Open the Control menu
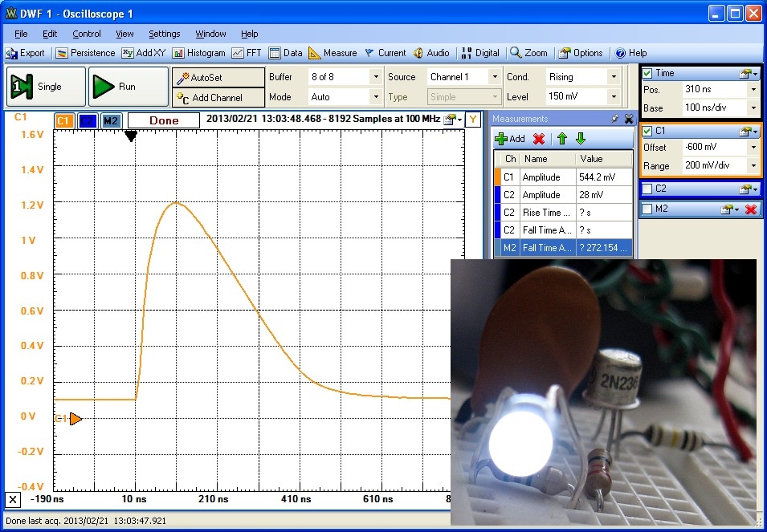767x532 pixels. 87,34
